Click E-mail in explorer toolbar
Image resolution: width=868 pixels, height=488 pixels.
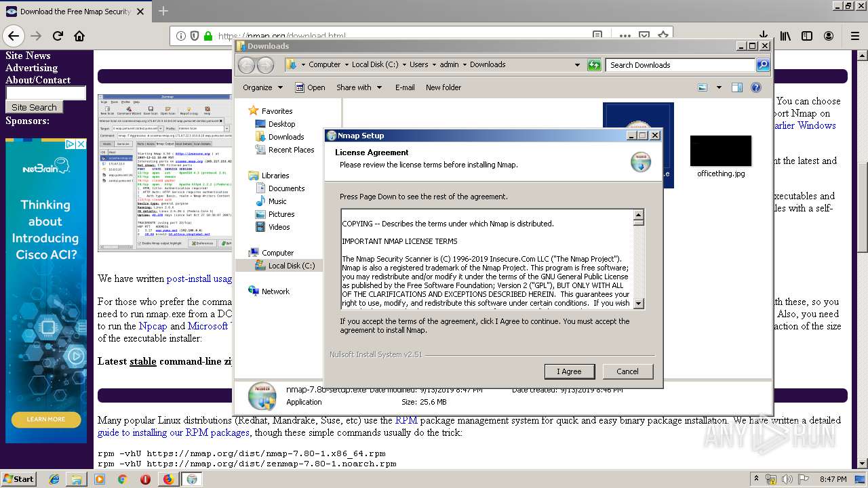(x=405, y=87)
